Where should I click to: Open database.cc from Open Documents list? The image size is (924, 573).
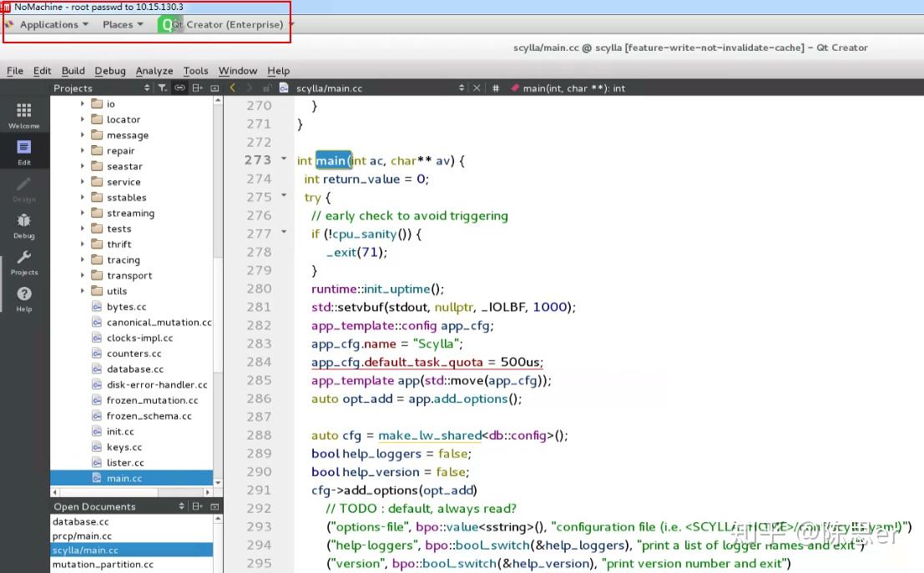(x=81, y=521)
